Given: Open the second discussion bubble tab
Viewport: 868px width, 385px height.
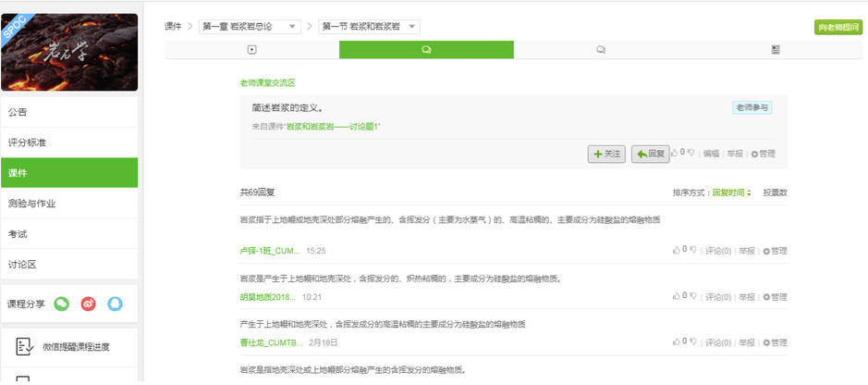Looking at the screenshot, I should click(x=601, y=50).
